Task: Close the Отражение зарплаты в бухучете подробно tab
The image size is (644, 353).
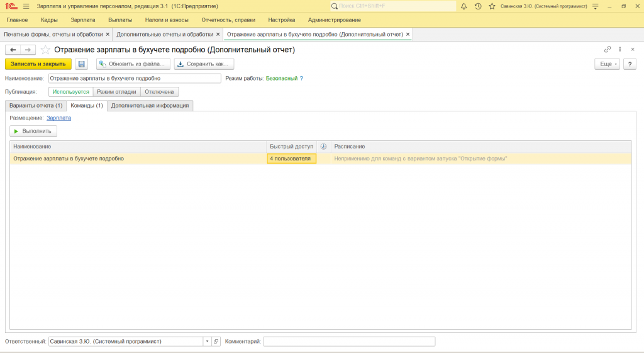Action: click(408, 35)
